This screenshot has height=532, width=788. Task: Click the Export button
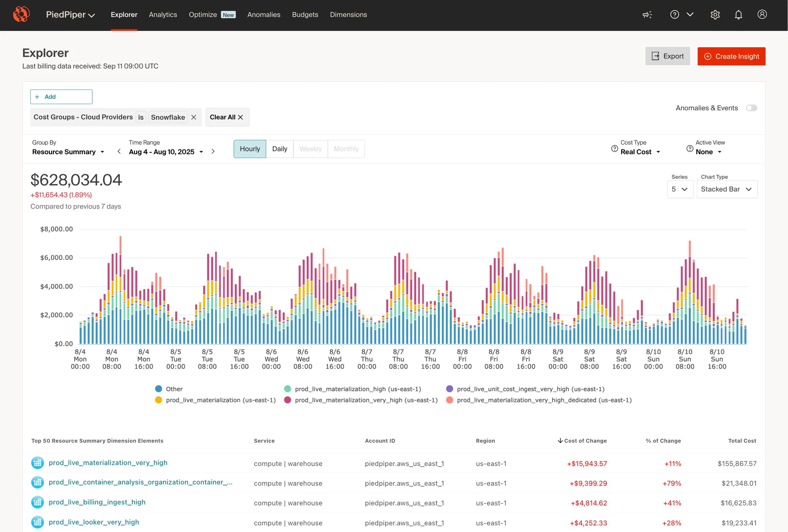tap(668, 56)
